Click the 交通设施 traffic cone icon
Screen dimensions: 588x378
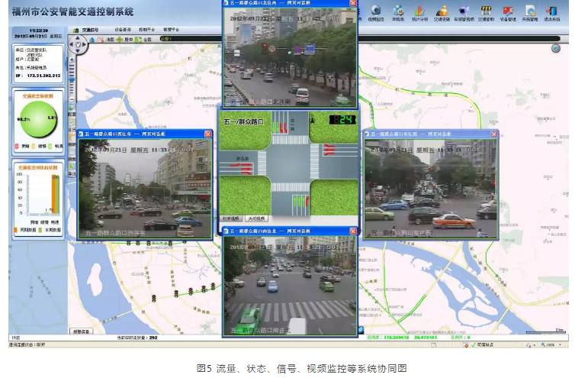pyautogui.click(x=442, y=12)
